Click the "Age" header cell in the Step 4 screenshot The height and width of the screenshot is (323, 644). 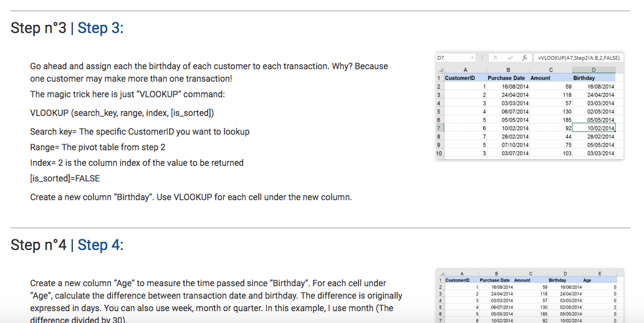599,280
